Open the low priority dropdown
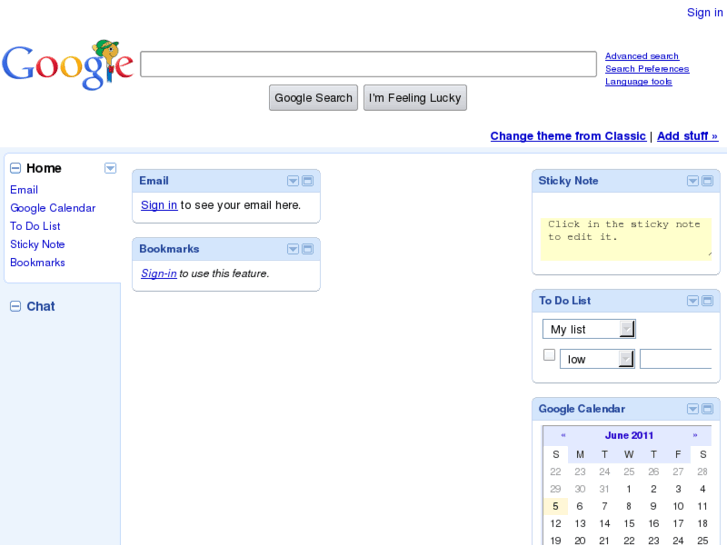 [x=597, y=359]
